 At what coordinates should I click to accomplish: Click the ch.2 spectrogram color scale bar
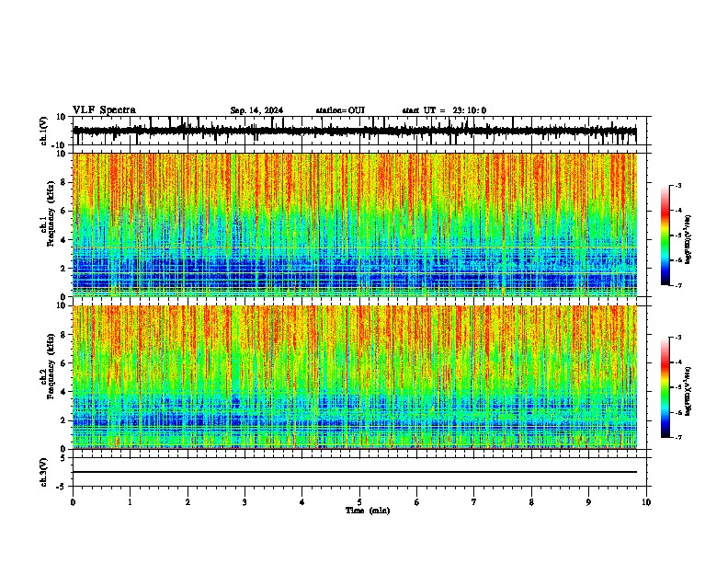665,387
